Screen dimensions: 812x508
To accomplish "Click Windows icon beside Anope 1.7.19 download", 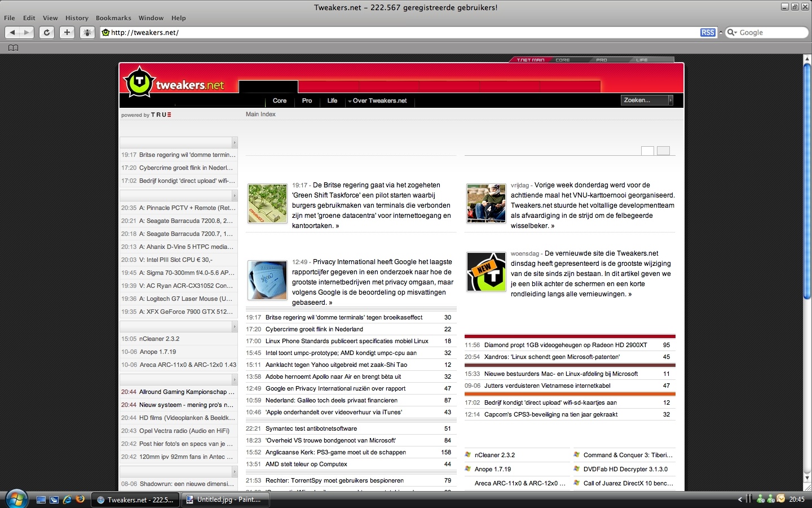I will click(x=468, y=468).
